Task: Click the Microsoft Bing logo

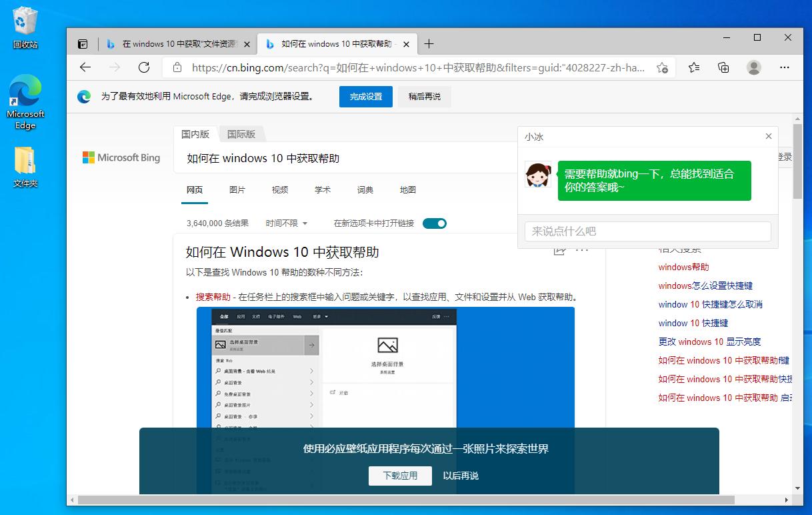Action: [121, 157]
